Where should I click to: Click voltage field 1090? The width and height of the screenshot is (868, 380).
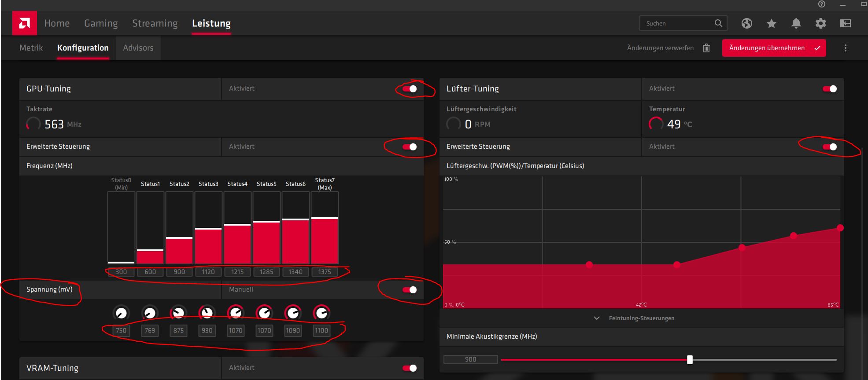click(x=293, y=331)
